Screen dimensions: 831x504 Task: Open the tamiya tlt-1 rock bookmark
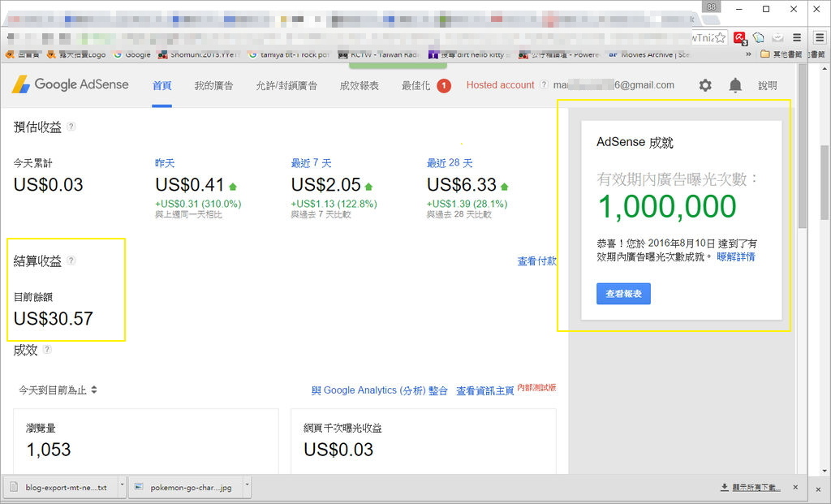(289, 54)
